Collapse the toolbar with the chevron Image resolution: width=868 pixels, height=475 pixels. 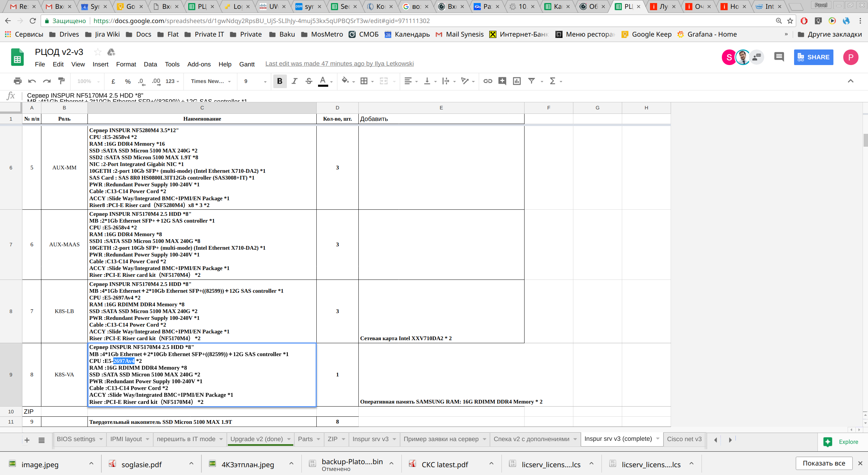click(850, 81)
